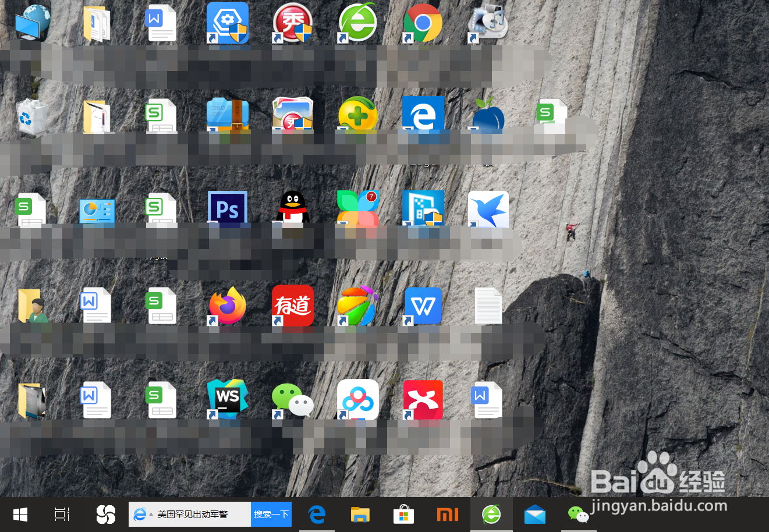Open the spreadsheet file left of WebStorm
The image size is (769, 532).
click(161, 399)
